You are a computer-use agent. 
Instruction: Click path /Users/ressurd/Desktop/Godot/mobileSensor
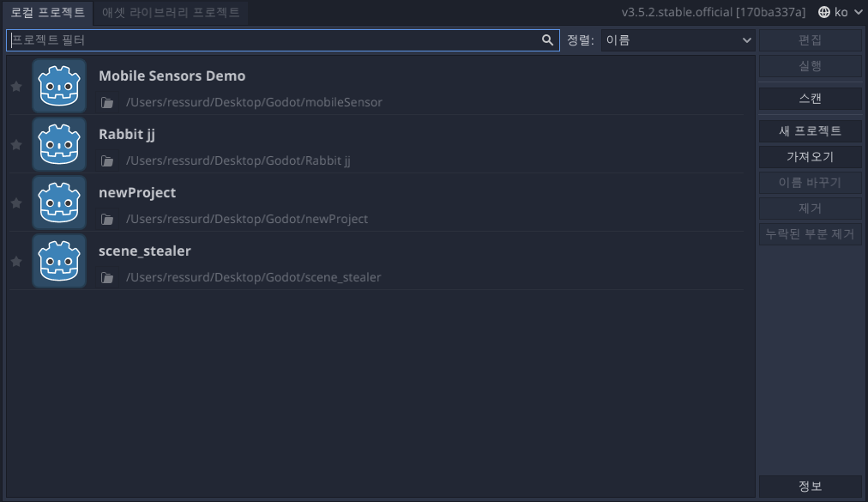pyautogui.click(x=254, y=102)
